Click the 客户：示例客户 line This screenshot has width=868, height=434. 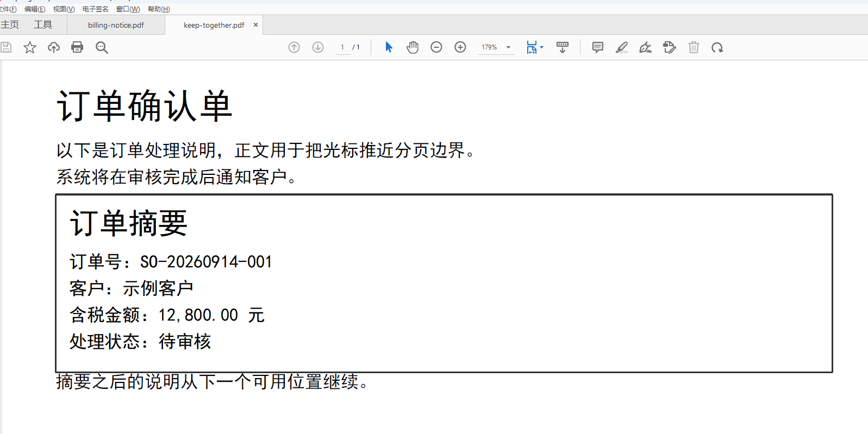tap(132, 288)
